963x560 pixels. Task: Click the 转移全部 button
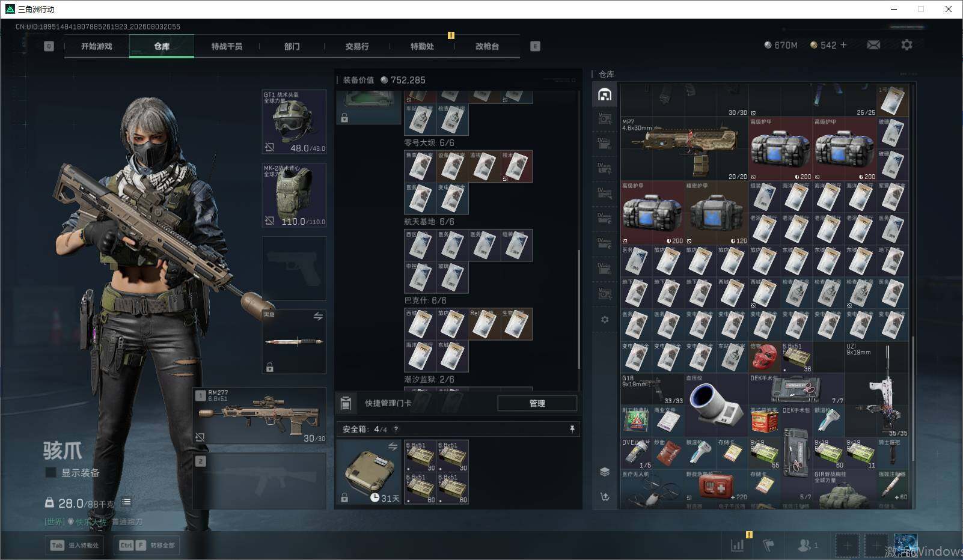[x=147, y=546]
